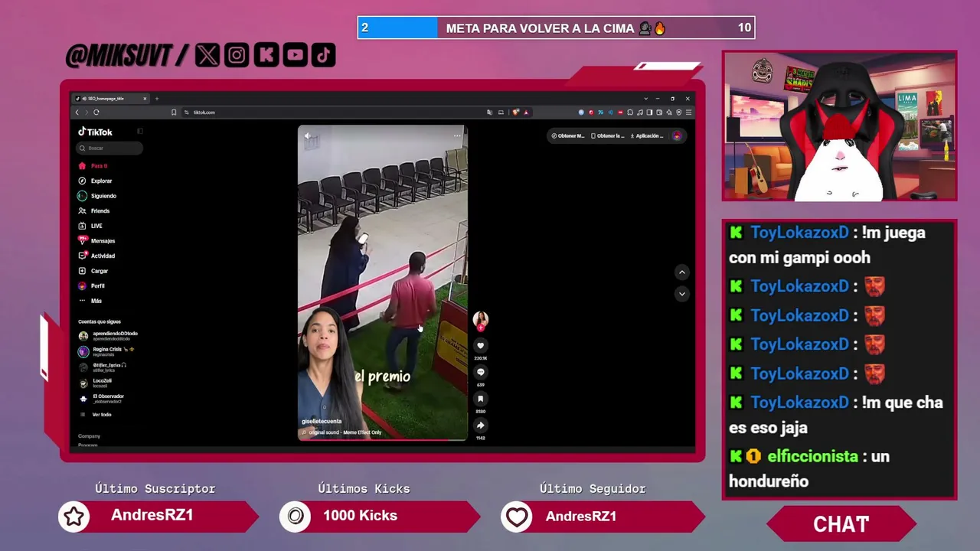
Task: Open the Regina Crisis followed account
Action: 106,351
